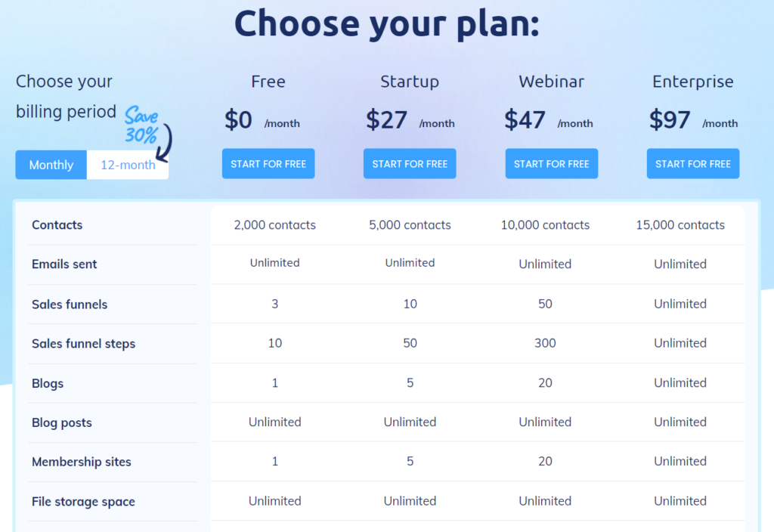Click the Emails sent row label
The width and height of the screenshot is (774, 532).
pos(64,264)
